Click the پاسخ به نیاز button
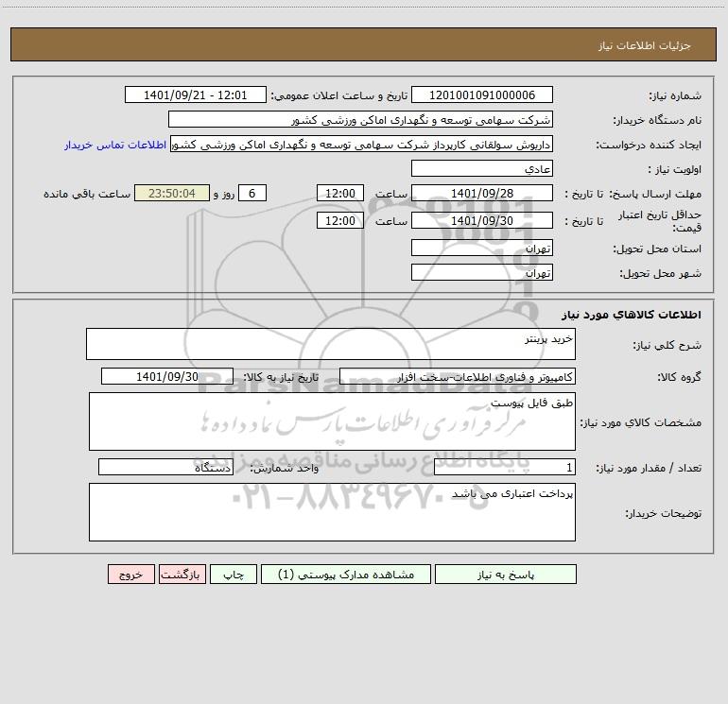 (x=506, y=575)
